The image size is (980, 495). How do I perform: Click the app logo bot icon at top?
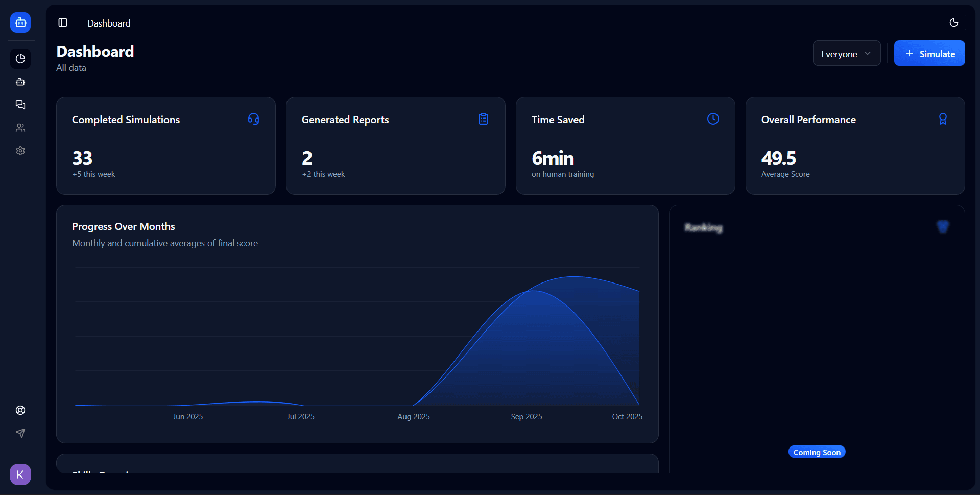point(20,22)
